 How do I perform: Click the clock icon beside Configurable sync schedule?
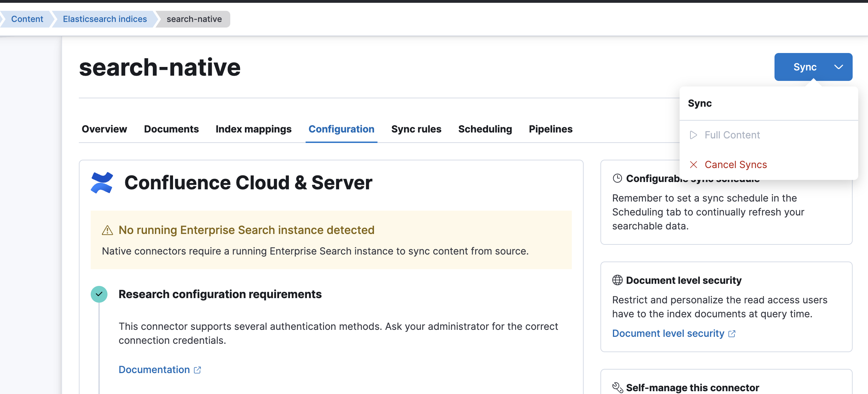pos(618,179)
